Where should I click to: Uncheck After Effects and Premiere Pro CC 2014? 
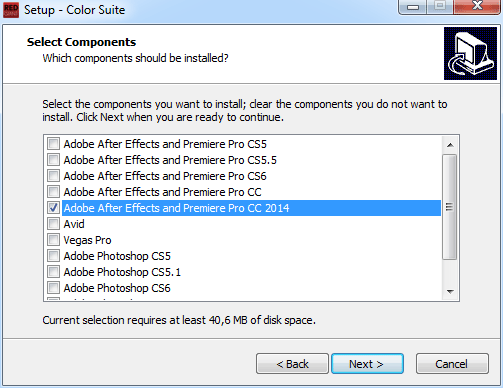53,208
